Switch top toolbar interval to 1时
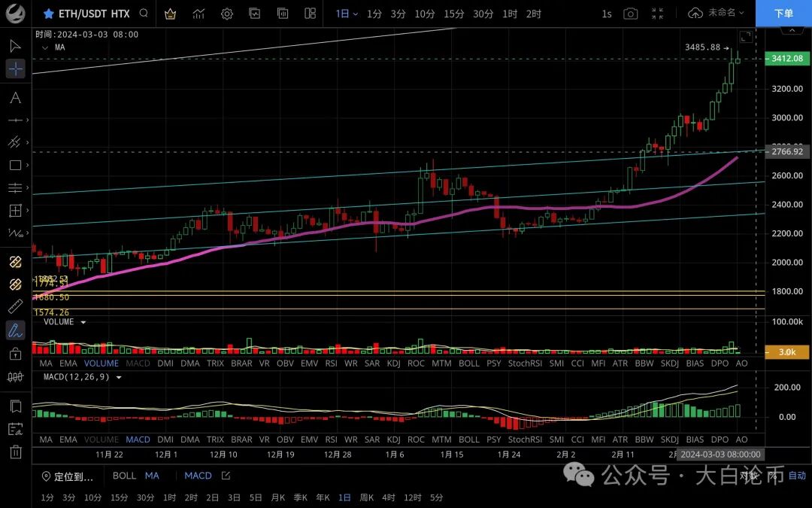This screenshot has width=812, height=508. pos(510,14)
